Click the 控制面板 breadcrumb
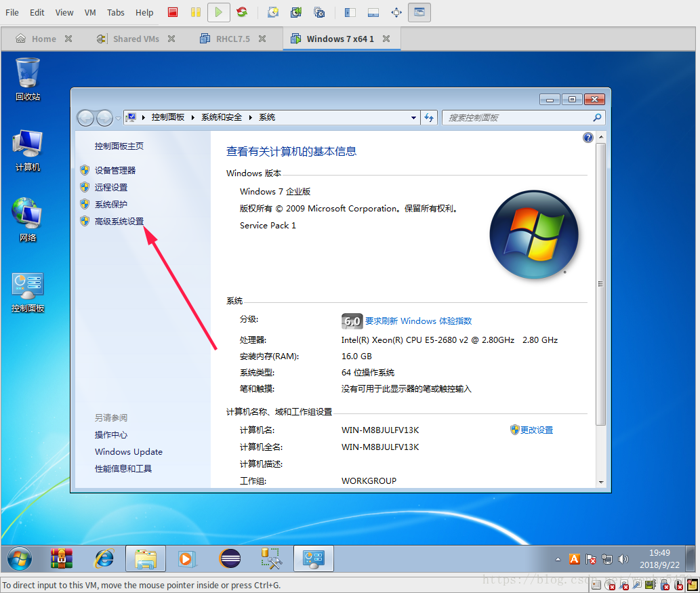This screenshot has width=700, height=593. (168, 117)
